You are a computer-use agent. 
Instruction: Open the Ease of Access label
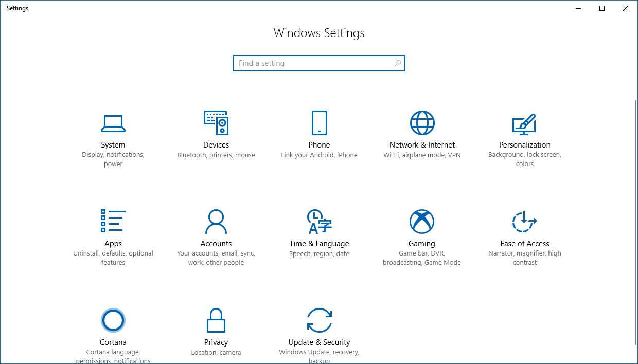click(x=524, y=244)
